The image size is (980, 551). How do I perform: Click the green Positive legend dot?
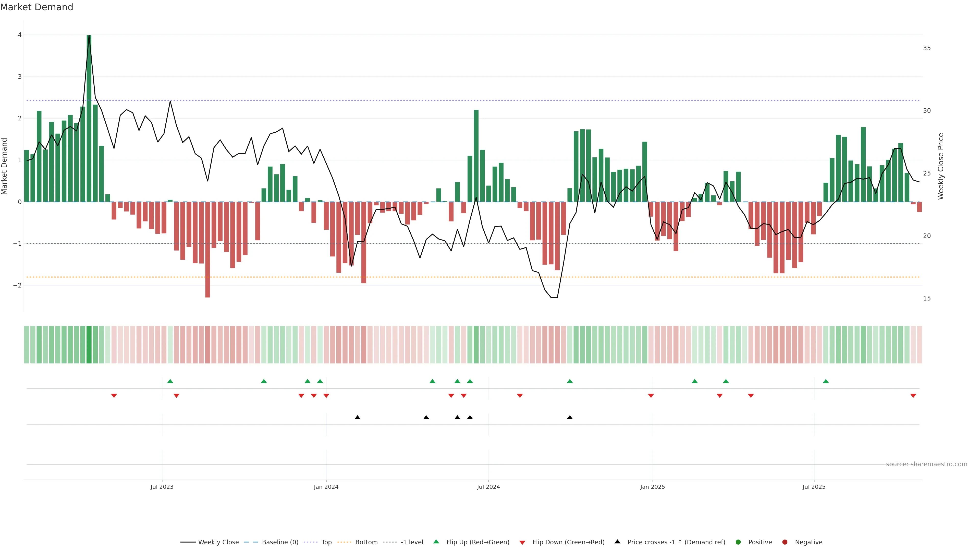click(x=738, y=542)
